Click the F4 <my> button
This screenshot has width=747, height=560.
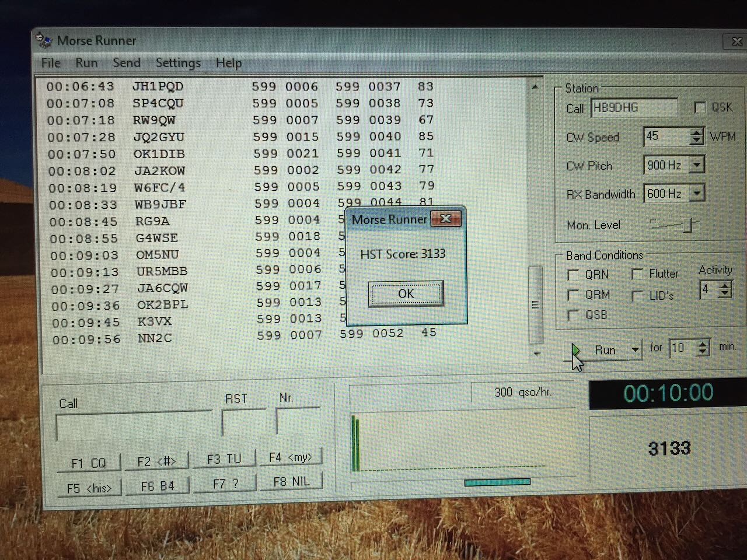tap(290, 457)
